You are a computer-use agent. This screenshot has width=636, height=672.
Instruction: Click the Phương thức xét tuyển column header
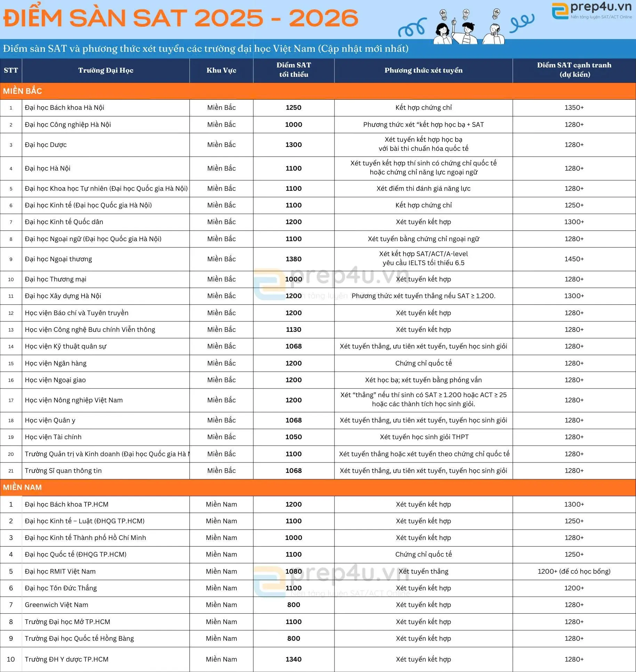coord(423,70)
